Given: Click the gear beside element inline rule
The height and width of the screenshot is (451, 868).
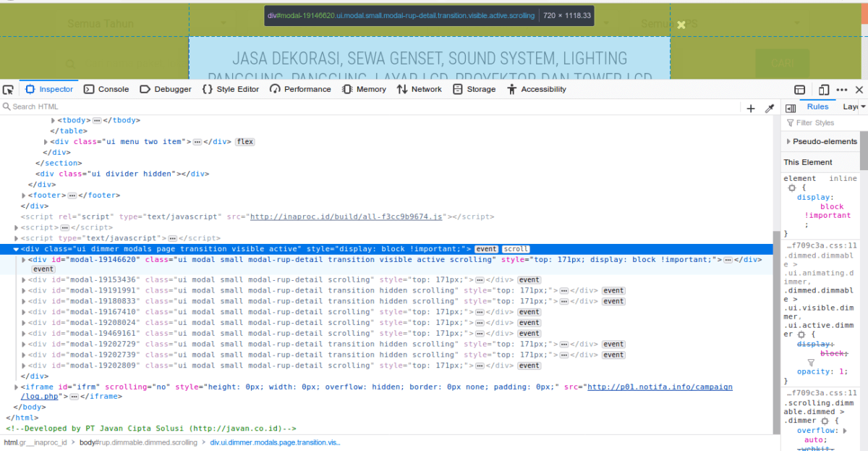Looking at the screenshot, I should pyautogui.click(x=792, y=187).
